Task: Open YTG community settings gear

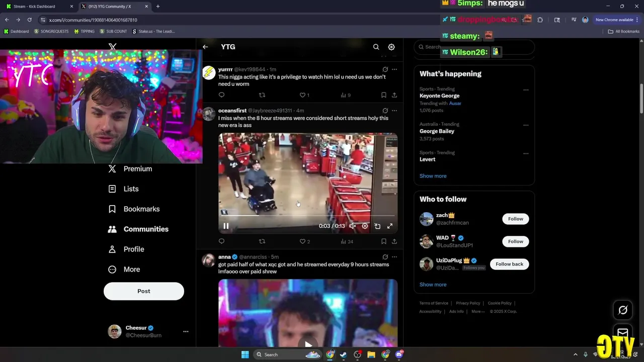Action: (391, 47)
